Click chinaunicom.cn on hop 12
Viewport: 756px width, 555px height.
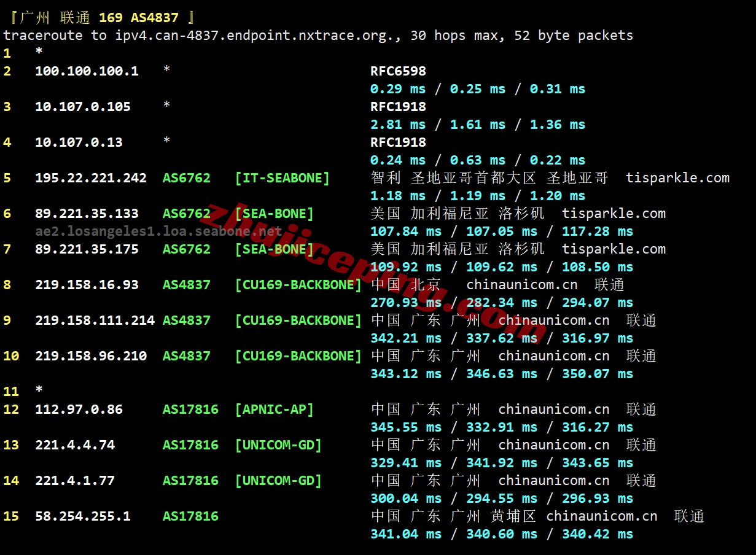pyautogui.click(x=554, y=409)
